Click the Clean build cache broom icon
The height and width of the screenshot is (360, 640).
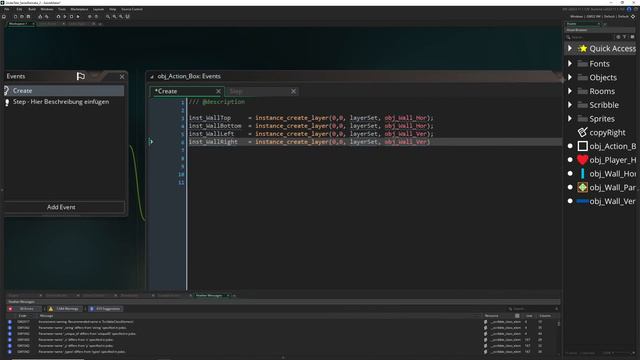coord(78,16)
